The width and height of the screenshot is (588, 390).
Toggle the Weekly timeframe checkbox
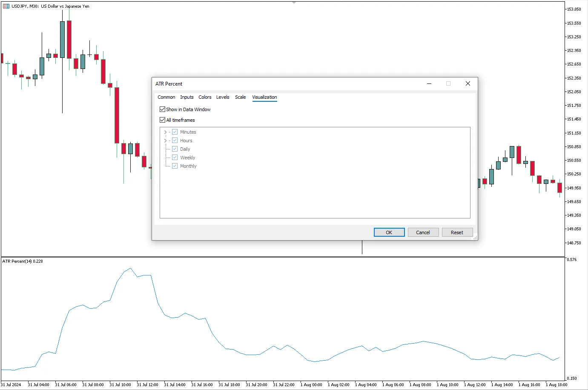[175, 158]
